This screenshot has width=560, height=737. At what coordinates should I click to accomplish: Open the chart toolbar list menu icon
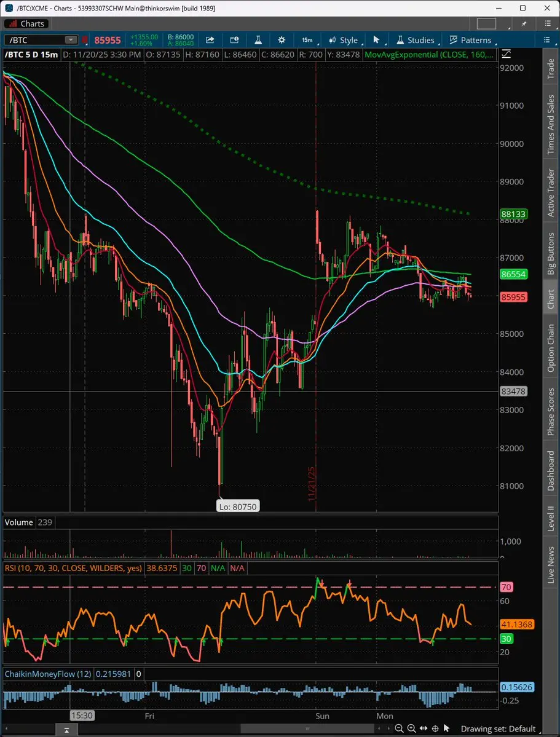[x=546, y=40]
